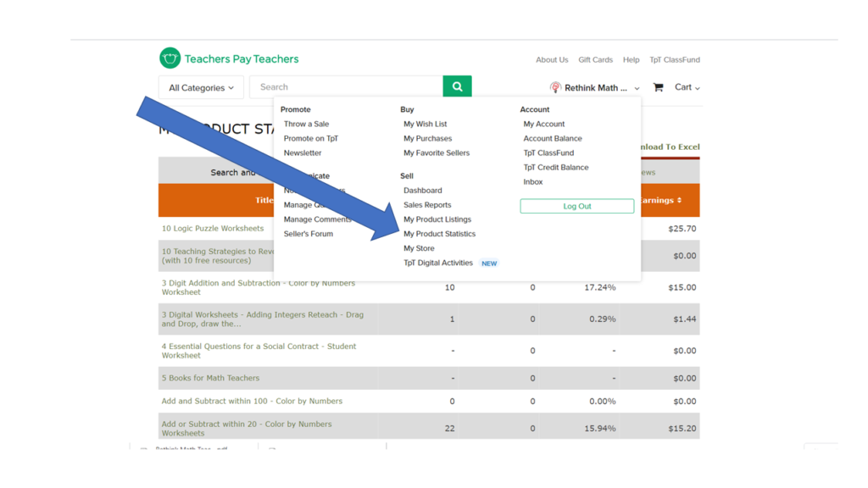
Task: Open Sales Reports in Sell menu
Action: pyautogui.click(x=427, y=205)
